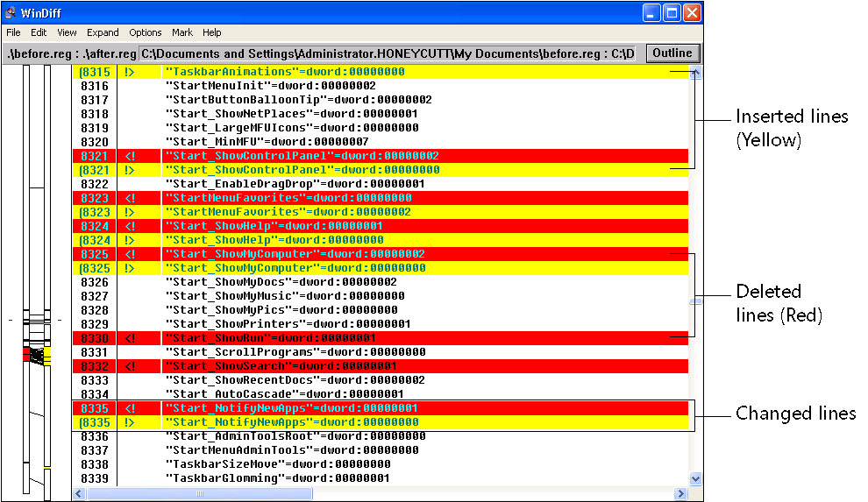Click the WinDiff title bar app icon
Screen dimensions: 868x502
11,13
